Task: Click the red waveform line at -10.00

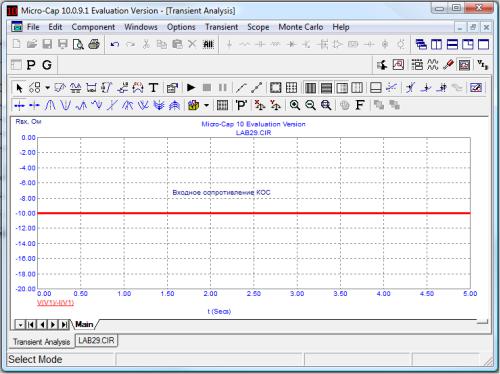Action: tap(254, 213)
